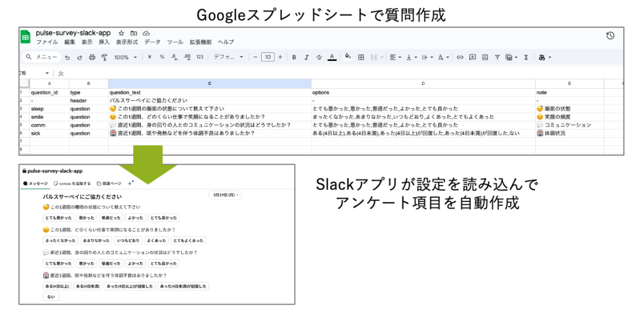Apply currency ¥ format
Viewport: 644px width, 319px height.
[x=150, y=57]
